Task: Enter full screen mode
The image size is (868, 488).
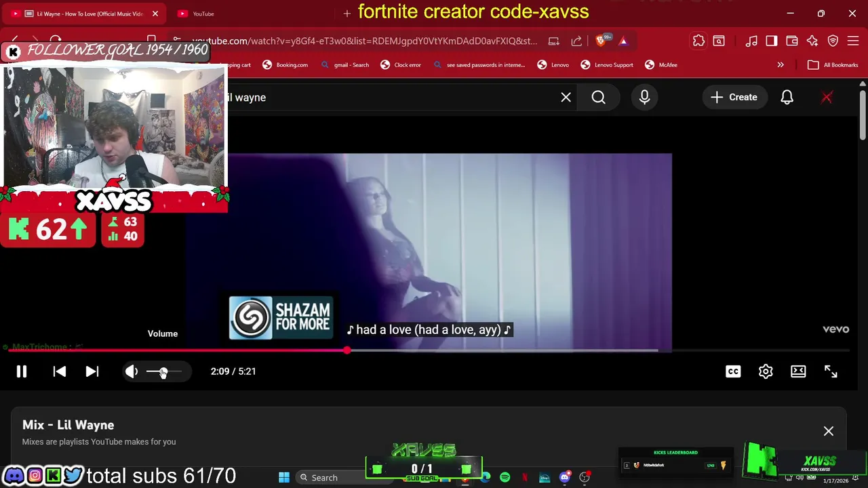Action: coord(831,371)
